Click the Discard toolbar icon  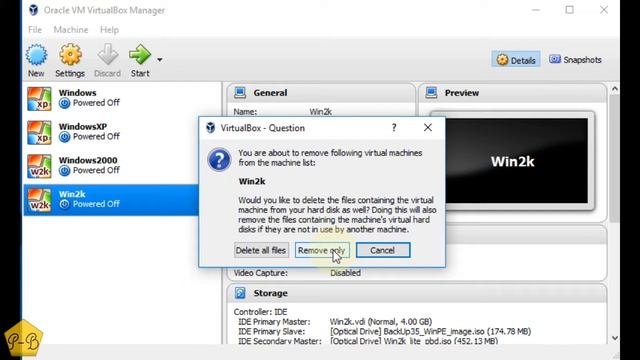point(107,55)
